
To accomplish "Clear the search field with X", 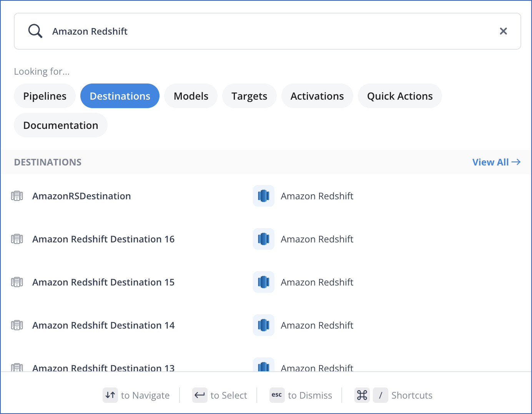I will 503,31.
